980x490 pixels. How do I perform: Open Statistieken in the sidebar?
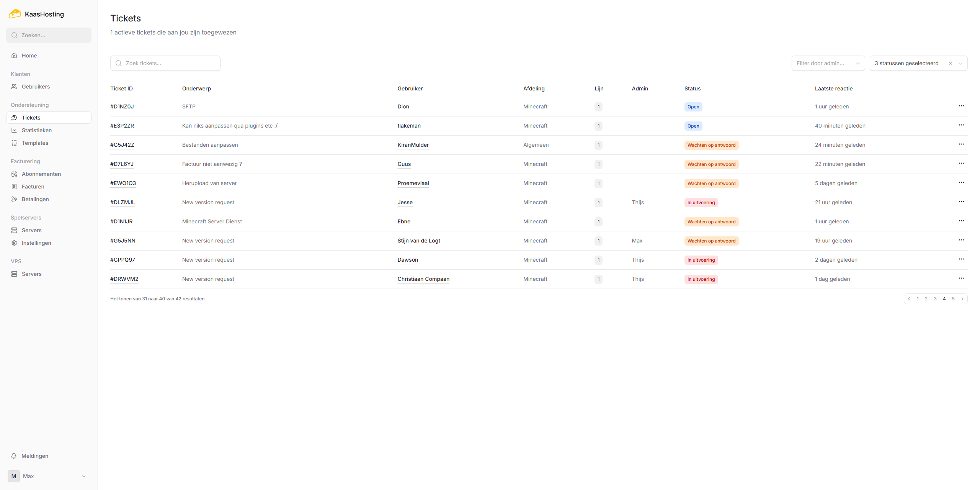tap(37, 130)
